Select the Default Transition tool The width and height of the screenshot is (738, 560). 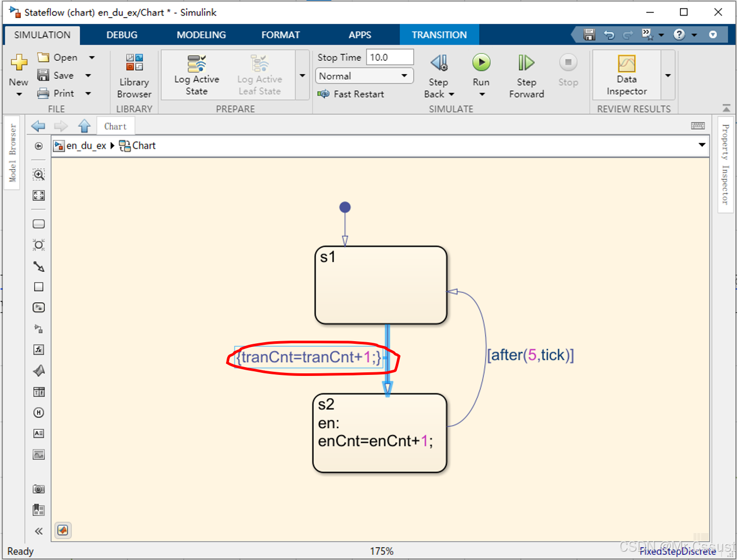point(38,267)
